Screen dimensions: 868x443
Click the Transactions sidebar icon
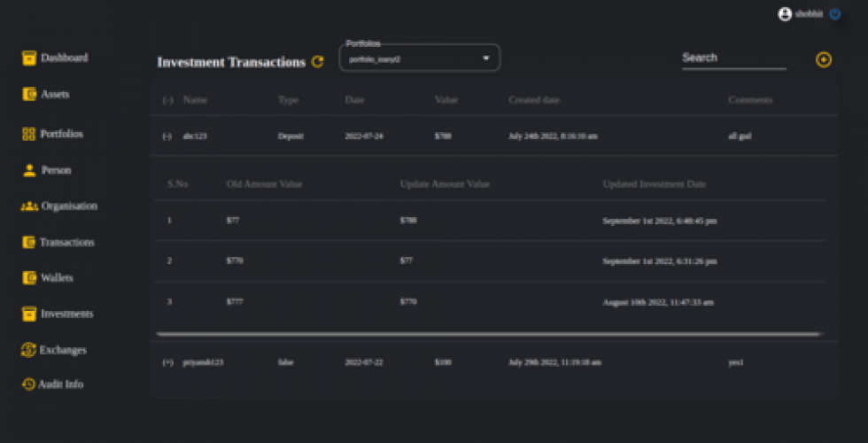28,242
